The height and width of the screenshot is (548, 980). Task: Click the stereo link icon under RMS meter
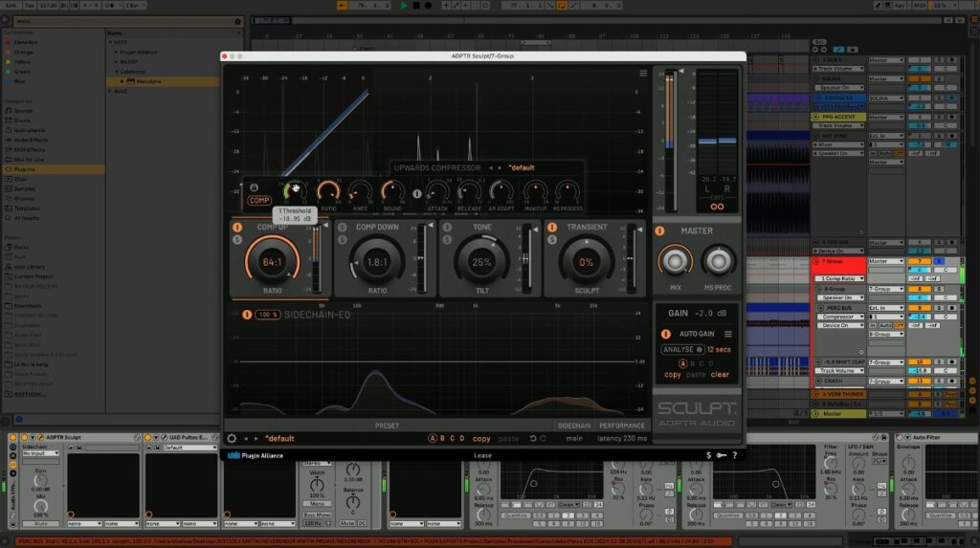tap(717, 206)
